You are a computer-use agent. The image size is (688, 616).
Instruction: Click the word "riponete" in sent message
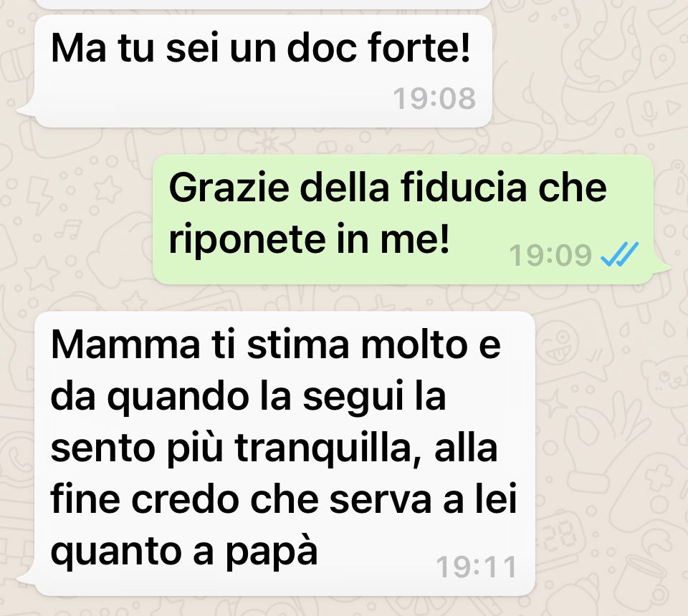(x=246, y=240)
